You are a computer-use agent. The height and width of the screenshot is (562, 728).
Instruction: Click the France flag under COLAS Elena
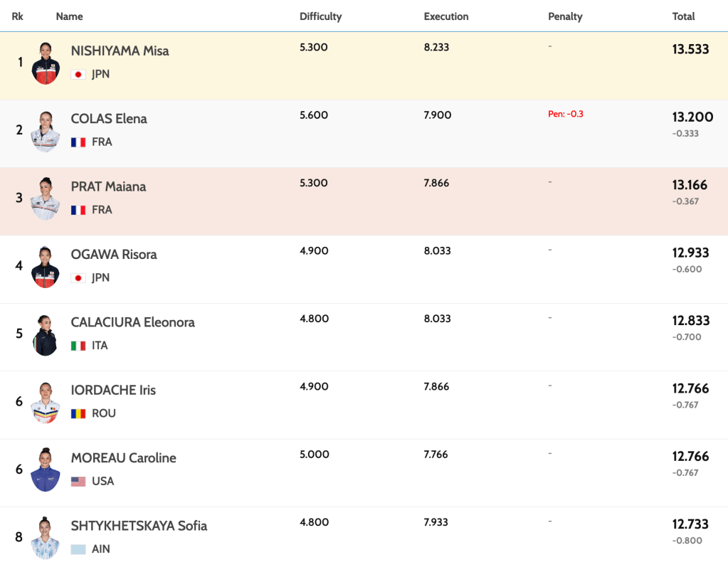pos(78,142)
